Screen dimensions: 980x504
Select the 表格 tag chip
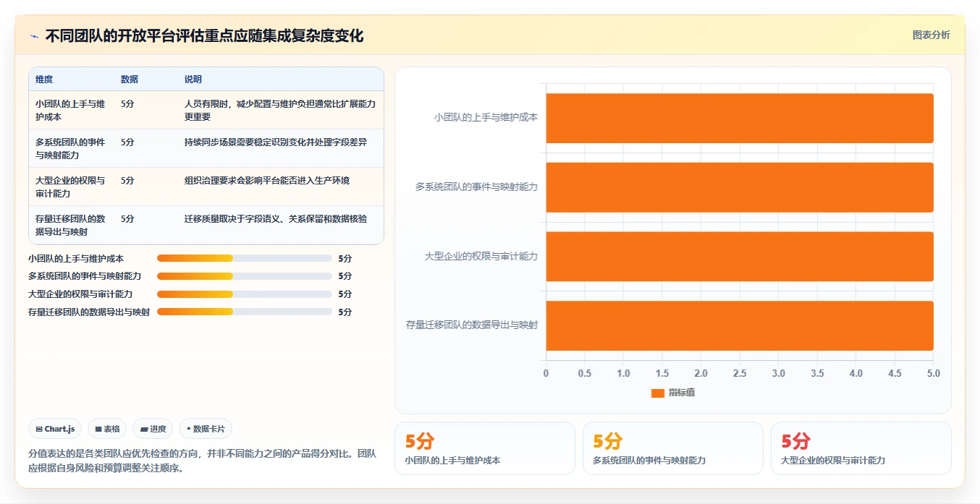tap(107, 429)
